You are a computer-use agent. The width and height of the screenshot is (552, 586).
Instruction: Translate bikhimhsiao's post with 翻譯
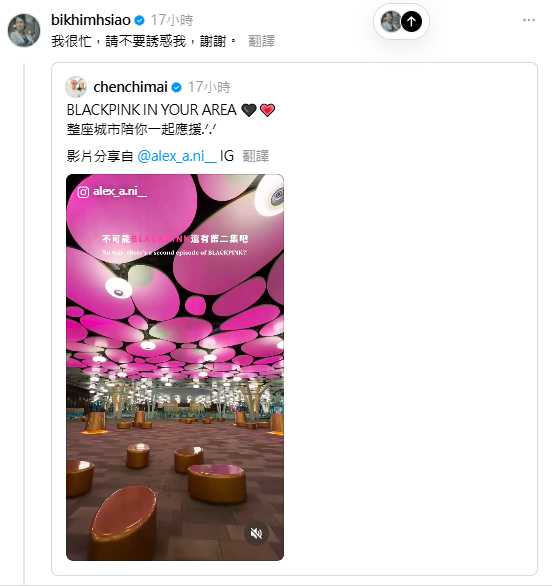[262, 41]
